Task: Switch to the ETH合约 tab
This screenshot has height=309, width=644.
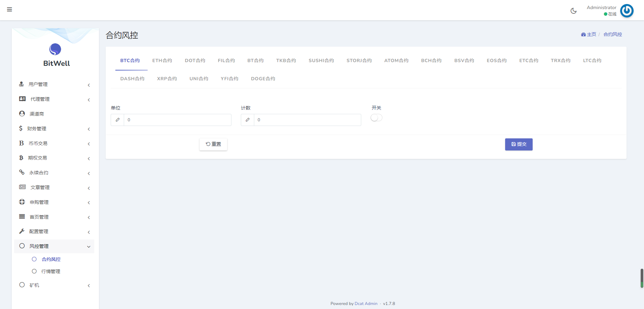Action: 162,60
